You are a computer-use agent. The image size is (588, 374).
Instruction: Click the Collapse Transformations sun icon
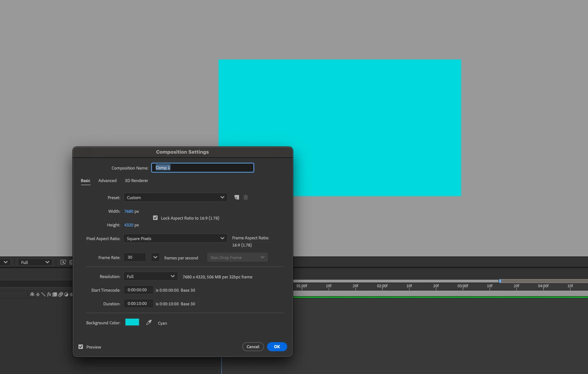coord(38,294)
